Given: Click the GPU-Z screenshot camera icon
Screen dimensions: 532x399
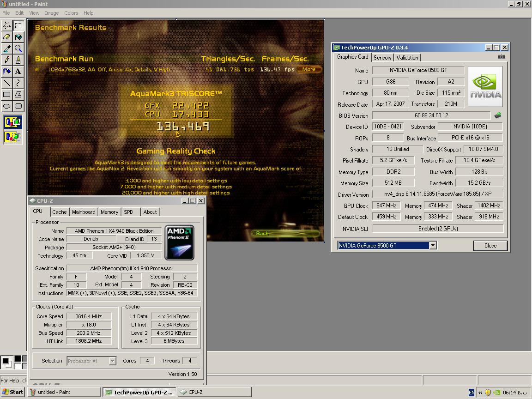Looking at the screenshot, I should [501, 57].
